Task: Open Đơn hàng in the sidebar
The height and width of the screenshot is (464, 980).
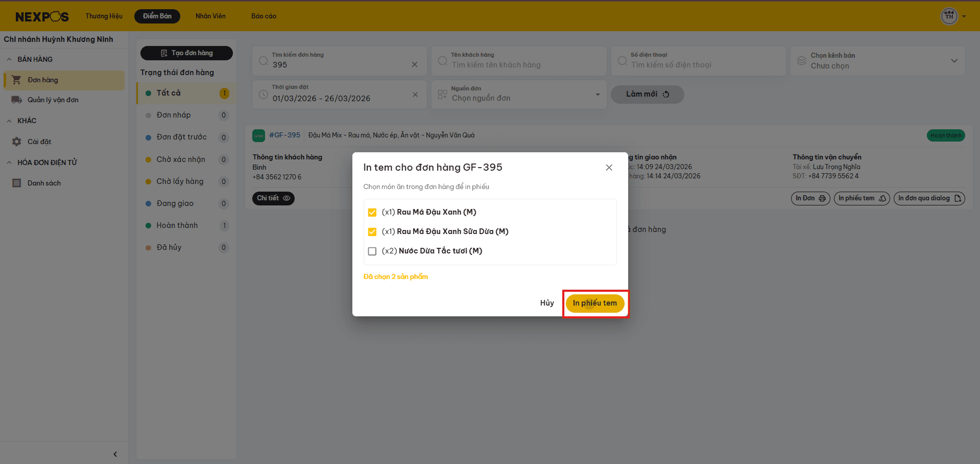Action: (64, 80)
